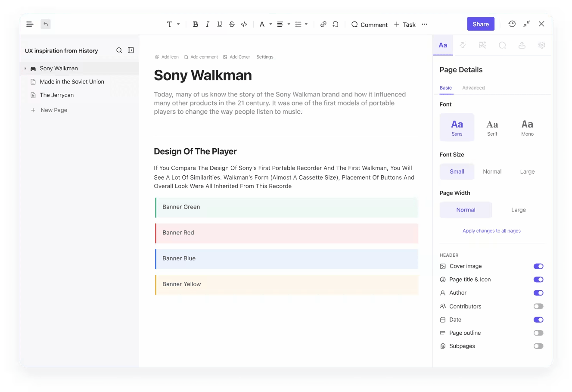The height and width of the screenshot is (392, 572).
Task: Click the page link icon beside the chain
Action: point(336,25)
